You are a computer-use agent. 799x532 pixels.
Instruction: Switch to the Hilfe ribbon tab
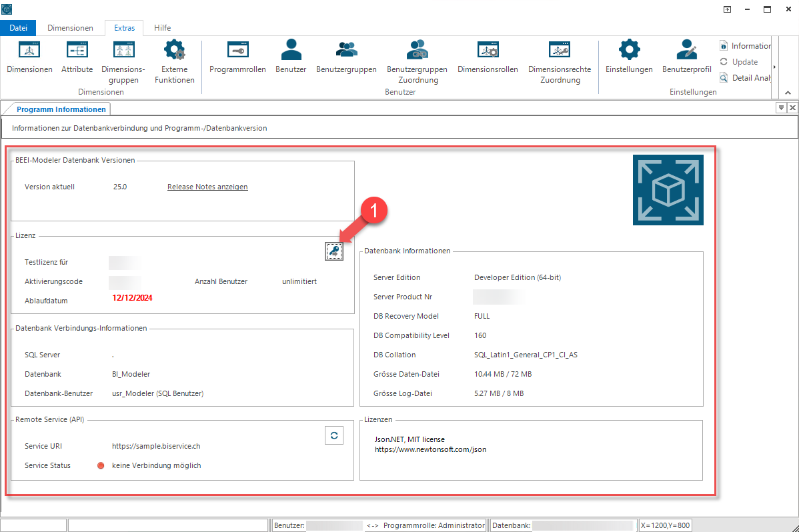163,28
